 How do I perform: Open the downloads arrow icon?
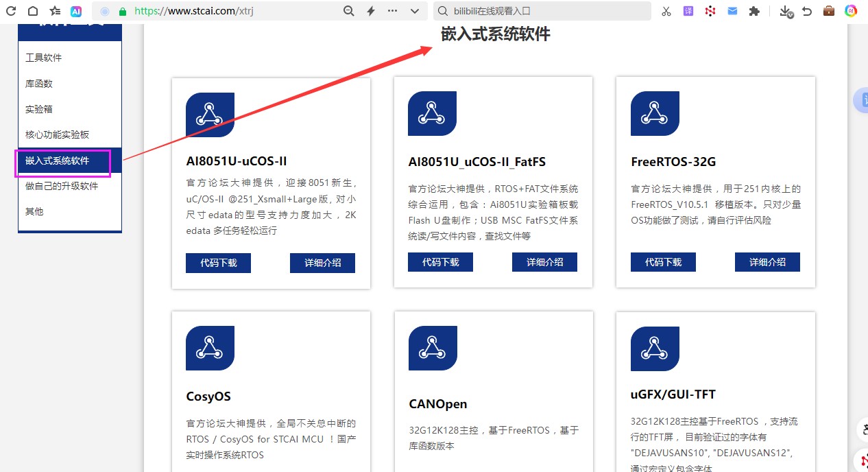(x=786, y=12)
